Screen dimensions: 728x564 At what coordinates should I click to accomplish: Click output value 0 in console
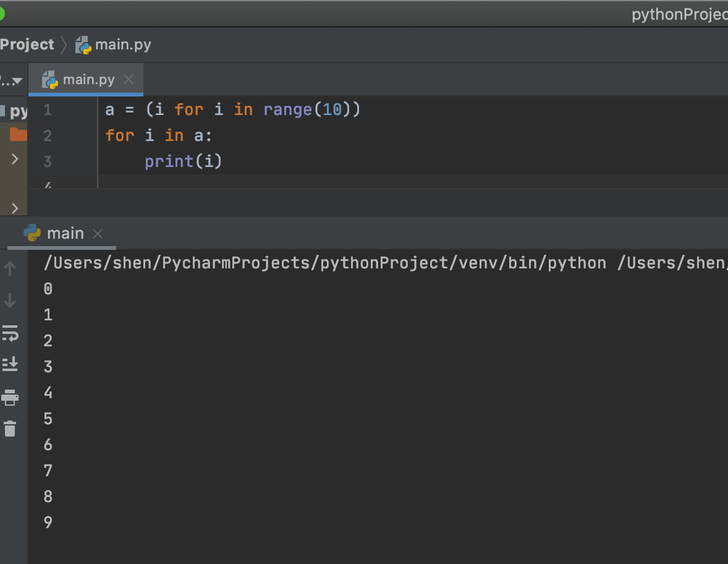[48, 289]
